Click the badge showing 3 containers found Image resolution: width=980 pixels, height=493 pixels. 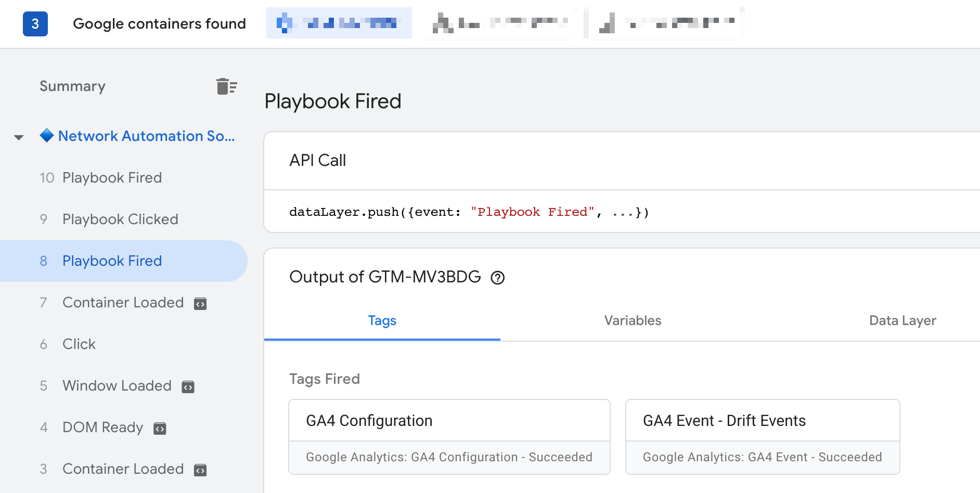pyautogui.click(x=34, y=24)
